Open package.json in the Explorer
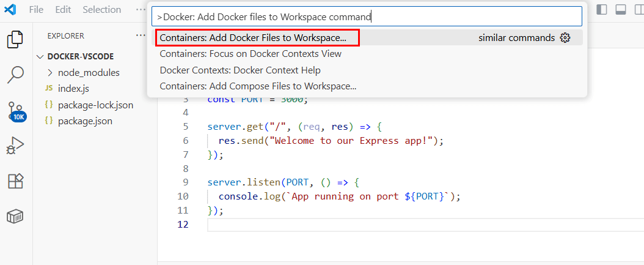644x265 pixels. (85, 121)
